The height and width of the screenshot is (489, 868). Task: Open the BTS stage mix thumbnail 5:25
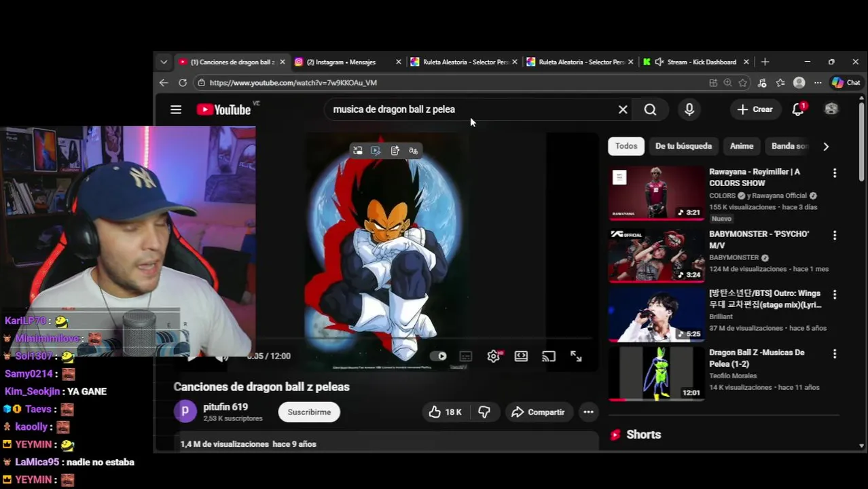657,314
